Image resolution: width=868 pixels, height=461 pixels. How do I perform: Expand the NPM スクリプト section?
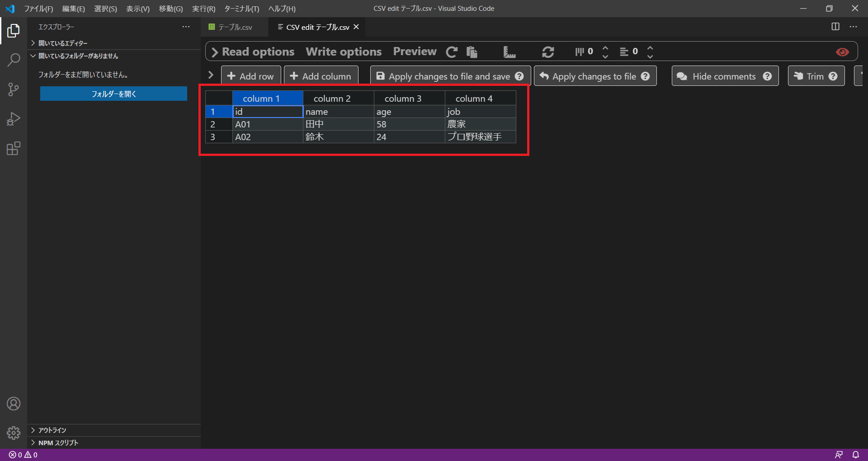pos(114,443)
